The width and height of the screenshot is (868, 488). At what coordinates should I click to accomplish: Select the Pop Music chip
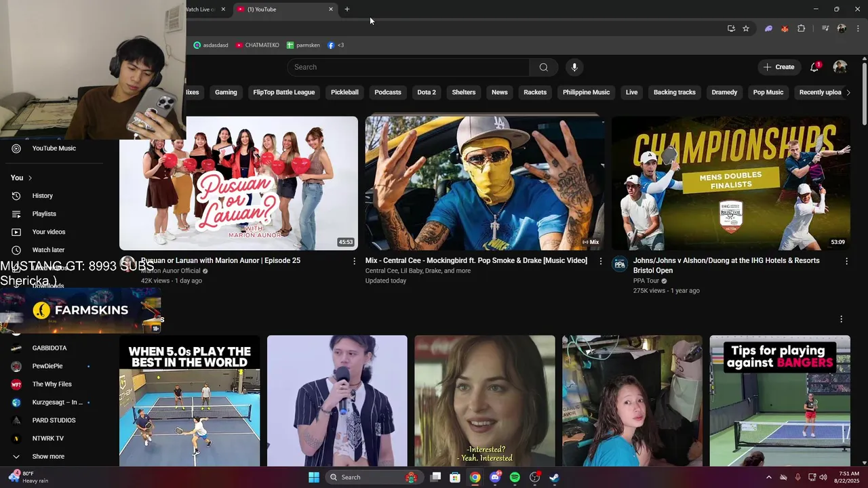coord(768,92)
